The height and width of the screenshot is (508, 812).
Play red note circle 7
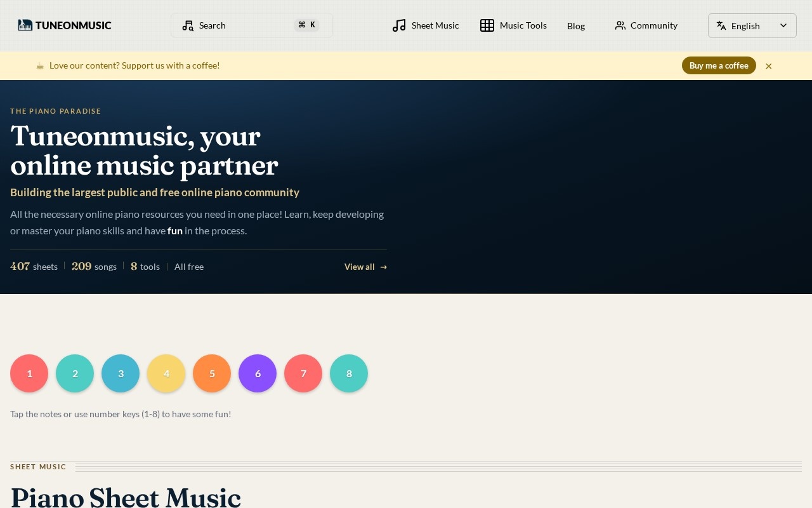tap(303, 373)
